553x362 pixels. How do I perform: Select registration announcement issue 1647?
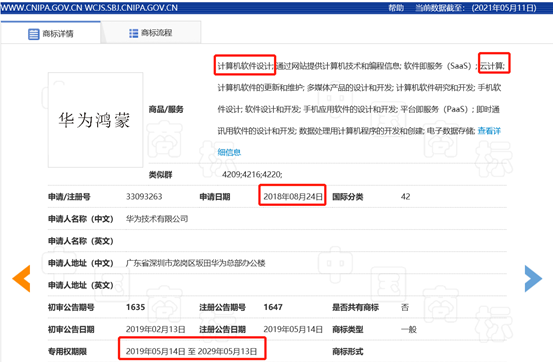point(273,307)
